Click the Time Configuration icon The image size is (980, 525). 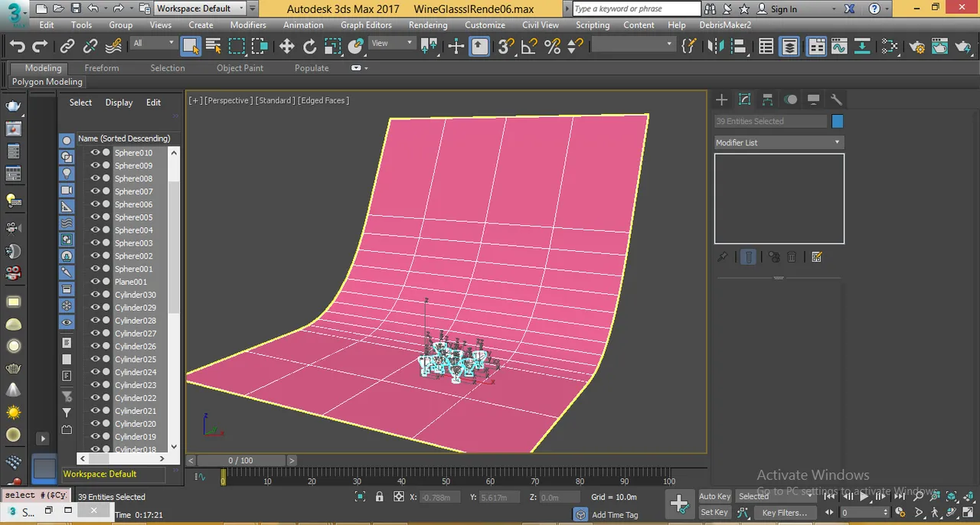pyautogui.click(x=901, y=512)
